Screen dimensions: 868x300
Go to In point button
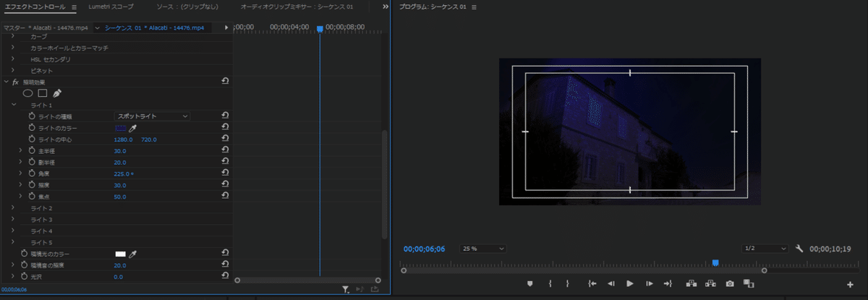point(592,283)
